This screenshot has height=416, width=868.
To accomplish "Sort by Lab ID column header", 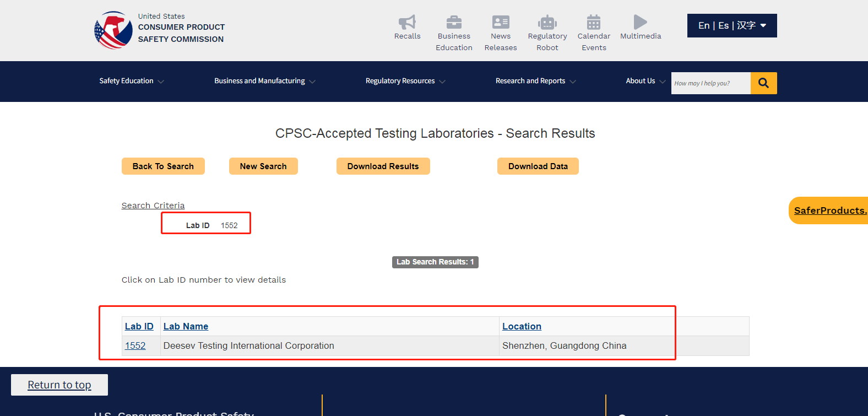I will [139, 326].
